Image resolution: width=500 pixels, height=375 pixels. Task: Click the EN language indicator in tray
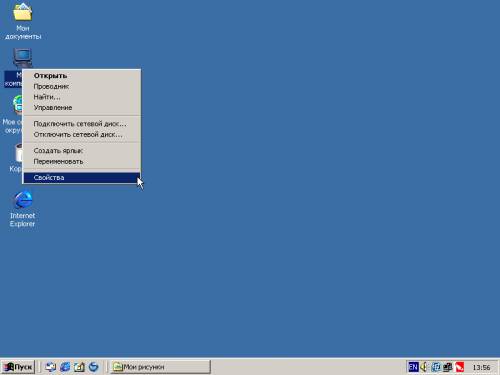coord(413,367)
